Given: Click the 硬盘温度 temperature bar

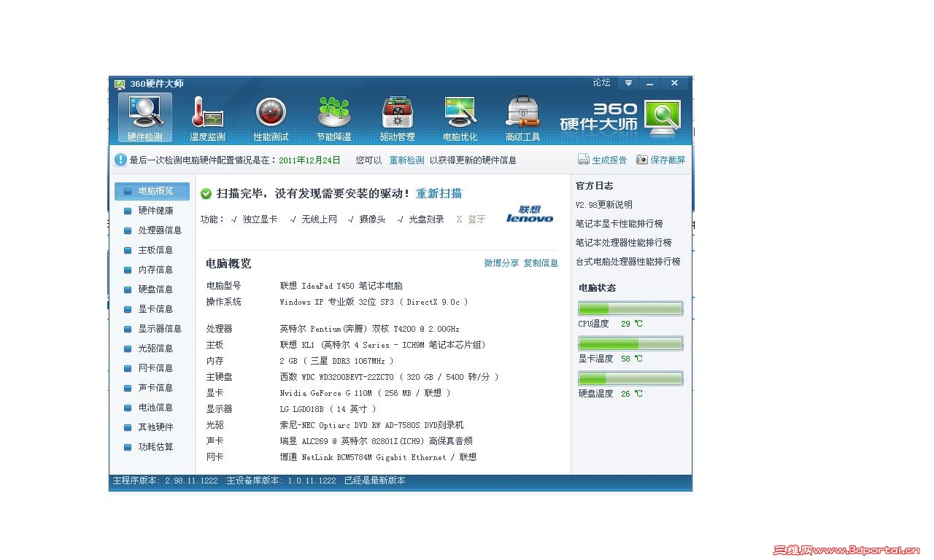Looking at the screenshot, I should click(x=630, y=378).
